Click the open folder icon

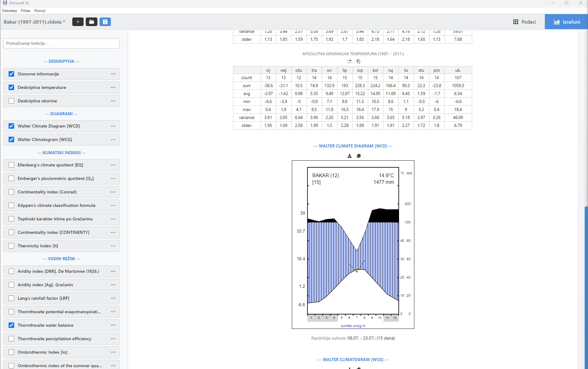pyautogui.click(x=91, y=22)
